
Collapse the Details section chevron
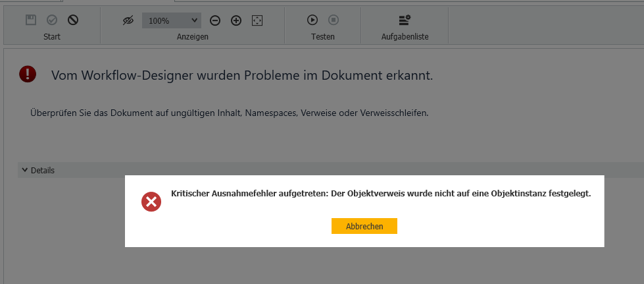(25, 170)
